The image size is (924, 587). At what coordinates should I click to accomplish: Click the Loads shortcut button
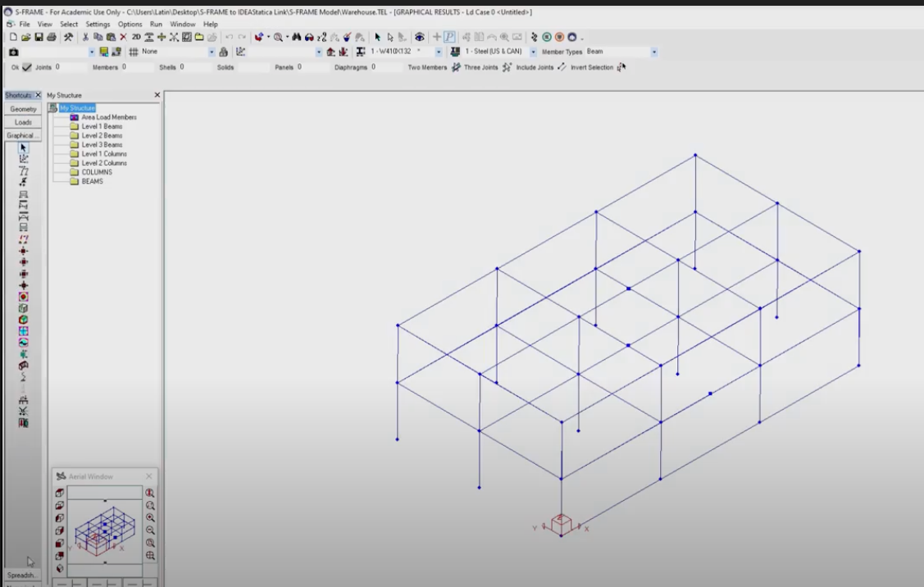[23, 122]
